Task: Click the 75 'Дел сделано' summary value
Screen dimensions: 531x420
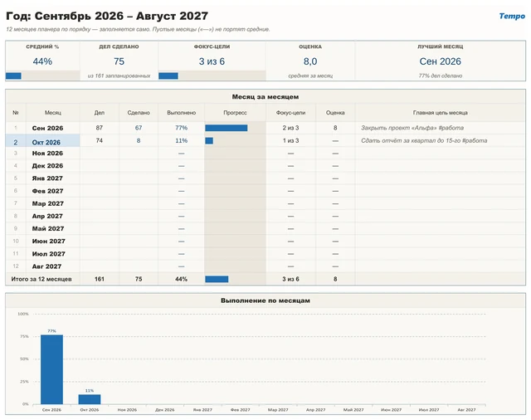Action: tap(119, 61)
